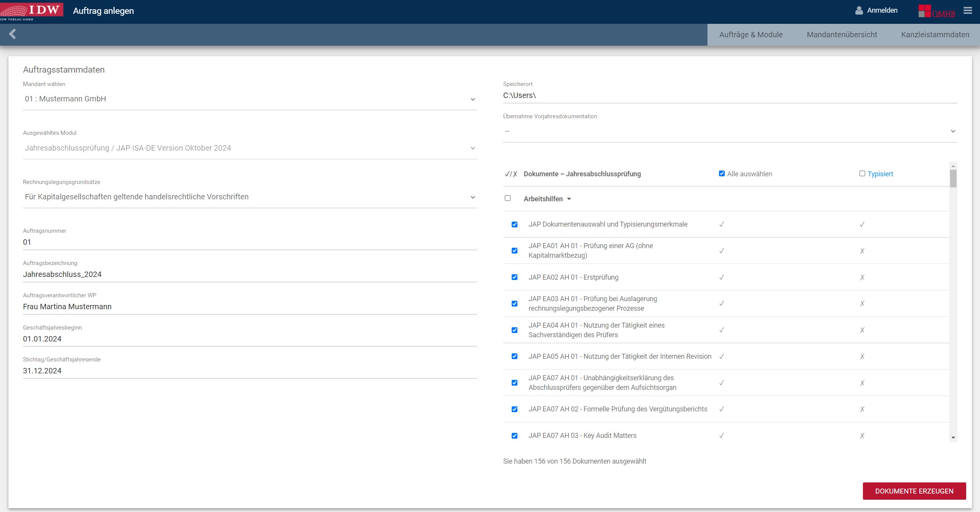This screenshot has height=512, width=980.
Task: Click the document list scrollbar thumb
Action: tap(953, 179)
